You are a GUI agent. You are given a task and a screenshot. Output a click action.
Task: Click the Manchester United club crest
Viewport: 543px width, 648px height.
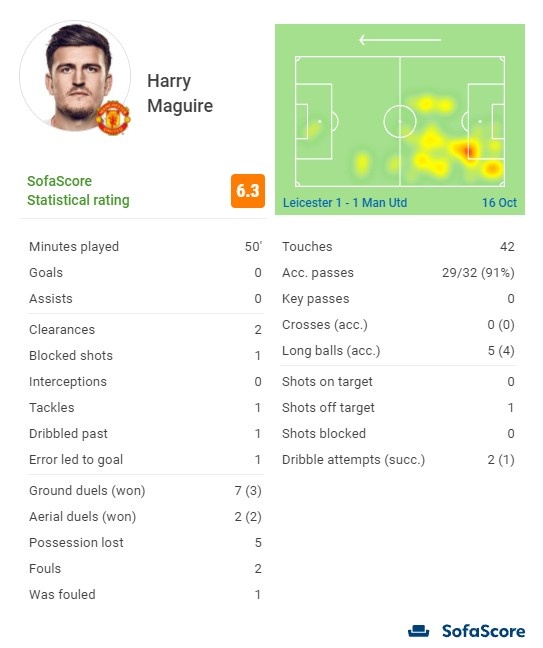(113, 118)
